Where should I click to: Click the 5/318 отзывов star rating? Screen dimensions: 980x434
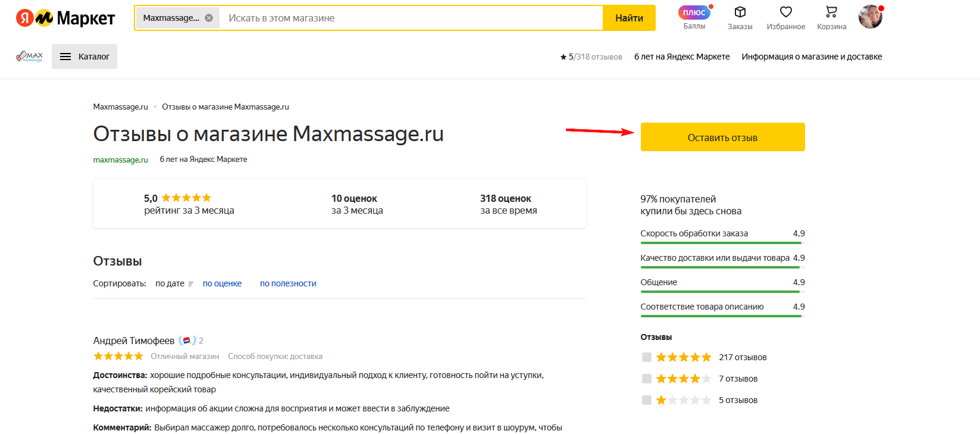tap(591, 57)
